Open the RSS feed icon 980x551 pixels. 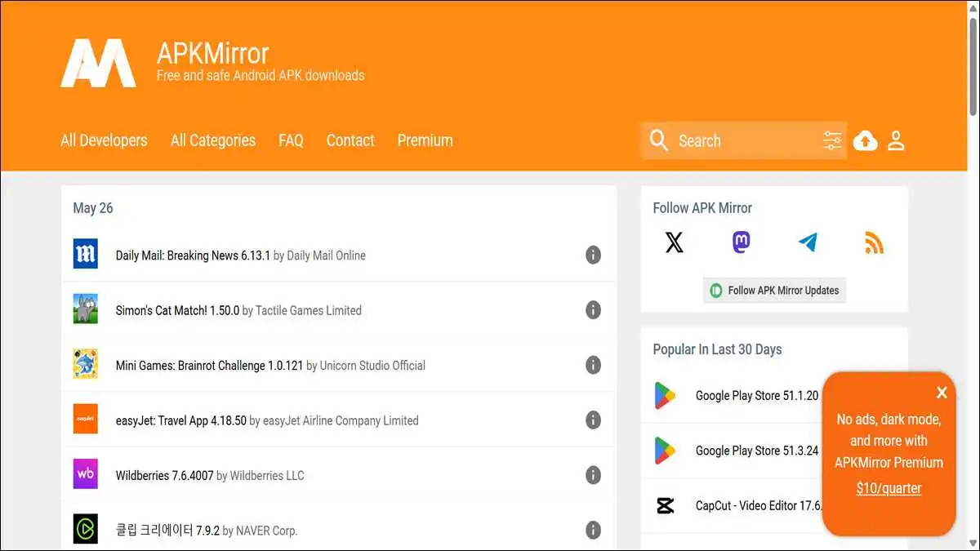coord(874,242)
